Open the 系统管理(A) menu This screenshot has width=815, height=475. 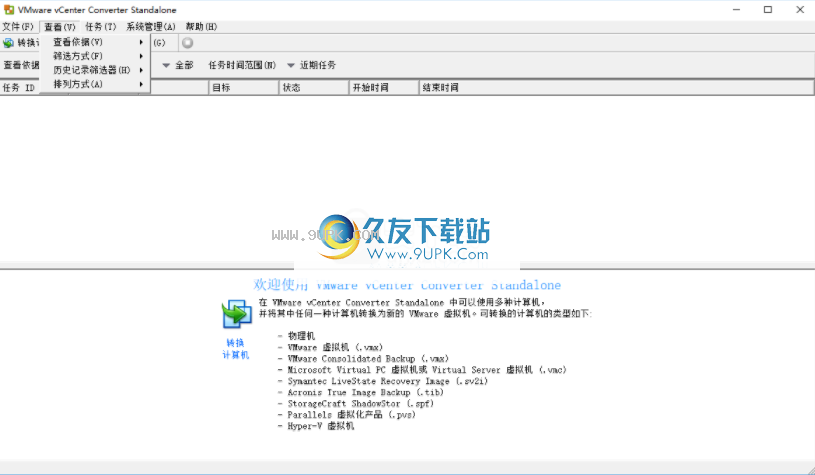(x=151, y=27)
